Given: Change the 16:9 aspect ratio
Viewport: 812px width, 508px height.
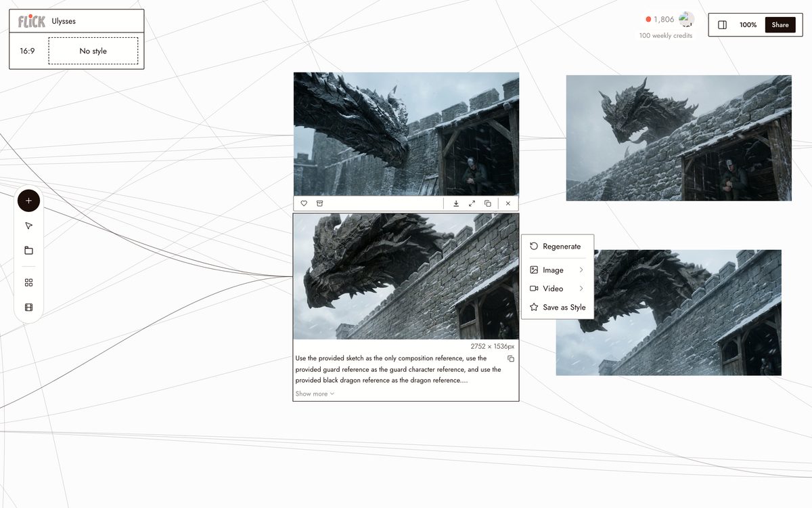Looking at the screenshot, I should (x=27, y=51).
